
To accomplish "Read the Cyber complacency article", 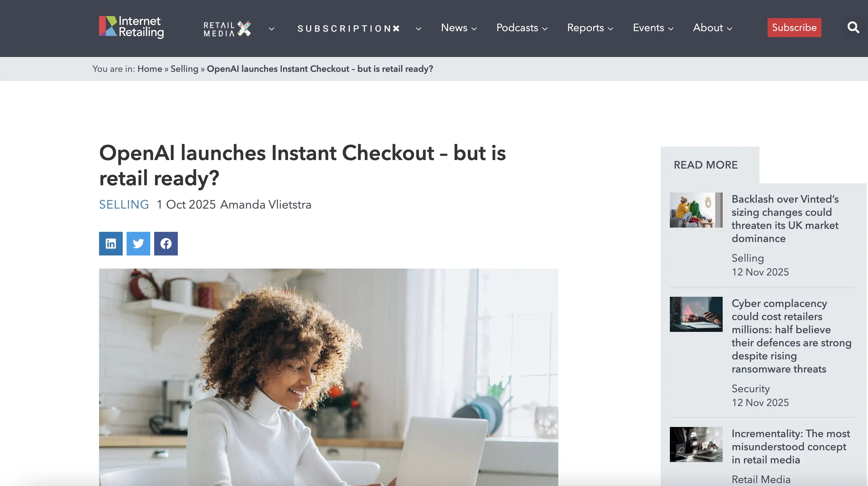I will click(791, 336).
